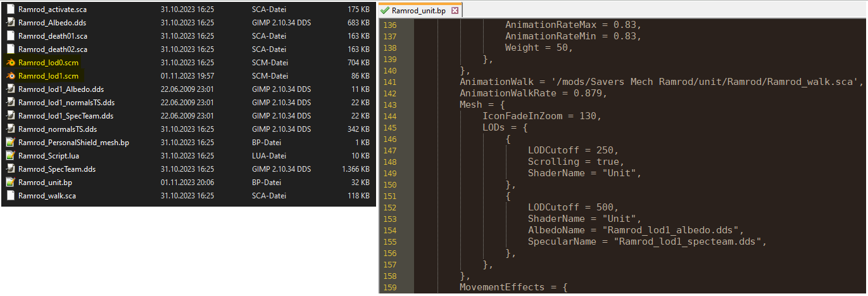Place cursor on LODCutoff = 250 line
Viewport: 868px width, 296px height.
(573, 150)
